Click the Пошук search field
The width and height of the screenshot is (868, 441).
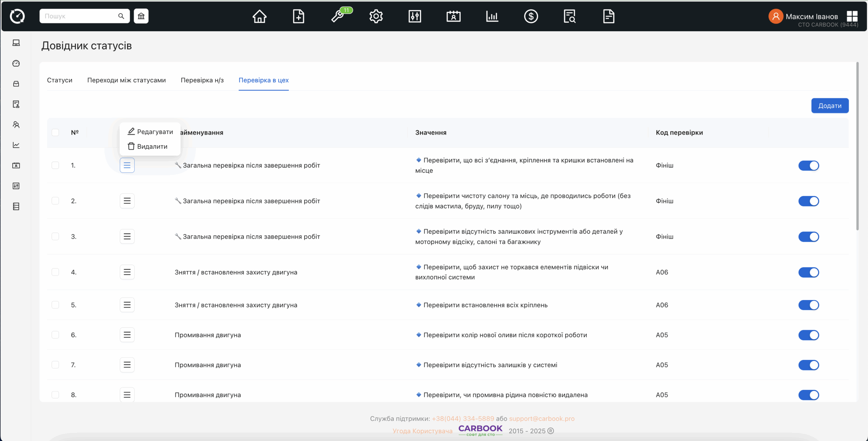[80, 16]
